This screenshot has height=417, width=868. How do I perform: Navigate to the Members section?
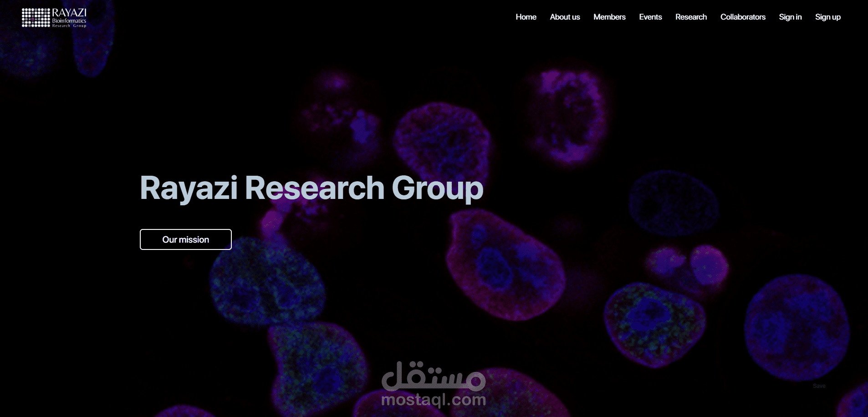click(x=609, y=17)
